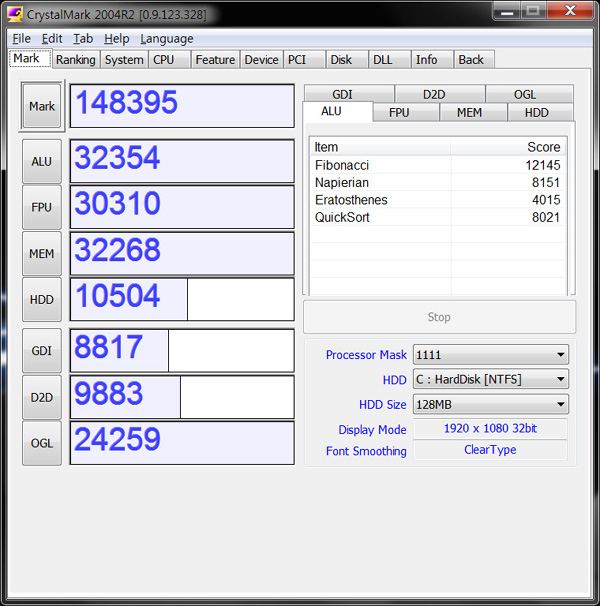Minimize the CrystalMark window

507,11
